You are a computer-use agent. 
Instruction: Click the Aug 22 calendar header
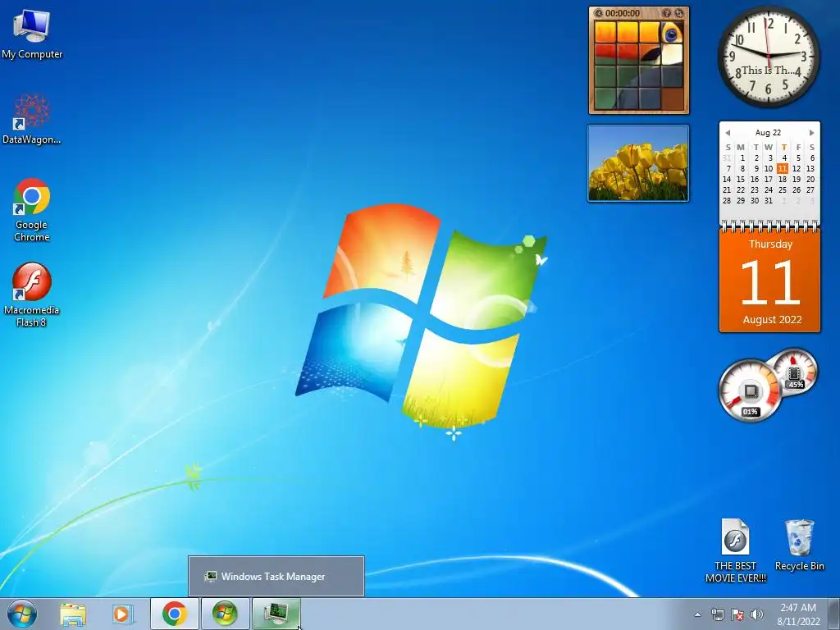tap(768, 132)
